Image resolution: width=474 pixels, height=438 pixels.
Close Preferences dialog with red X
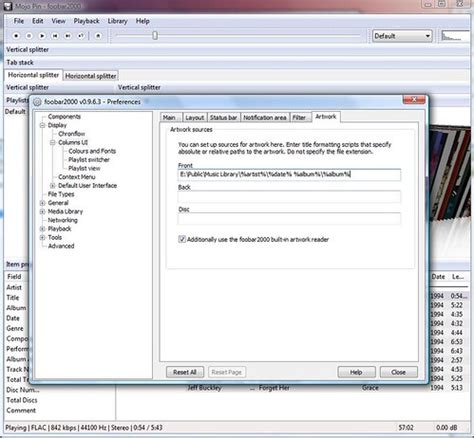click(x=414, y=100)
